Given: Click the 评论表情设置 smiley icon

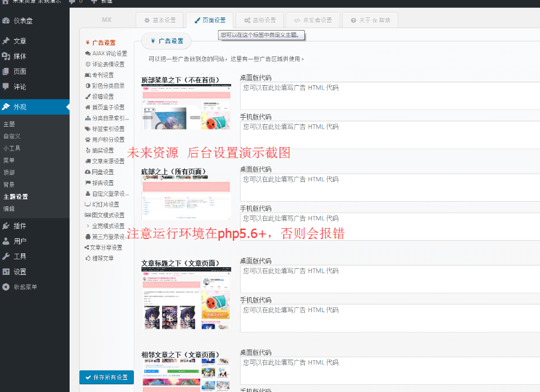Looking at the screenshot, I should [x=88, y=64].
